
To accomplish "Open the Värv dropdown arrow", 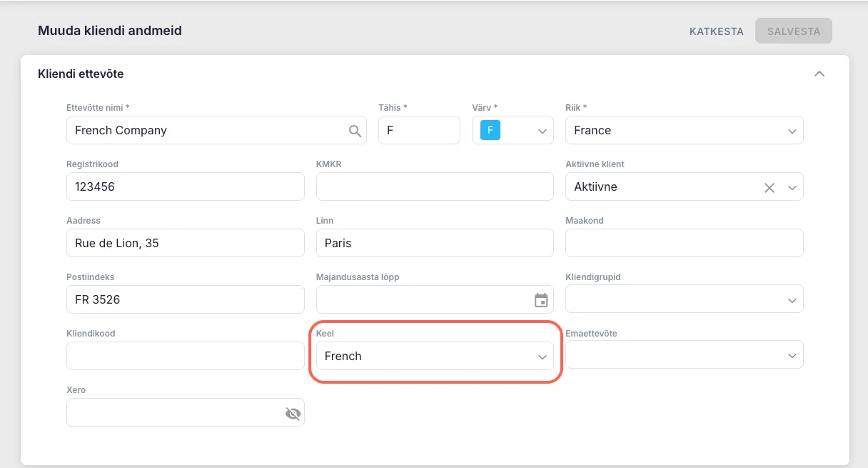I will point(542,131).
